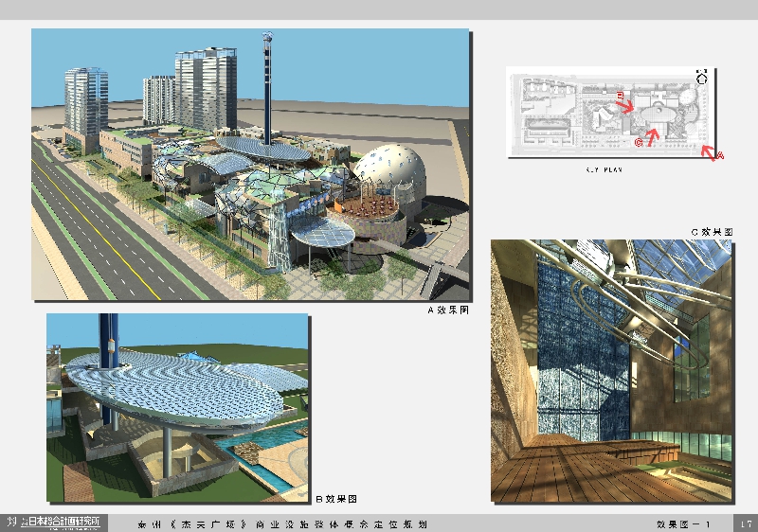Click red arrow A on key plan
This screenshot has width=758, height=532.
click(711, 151)
